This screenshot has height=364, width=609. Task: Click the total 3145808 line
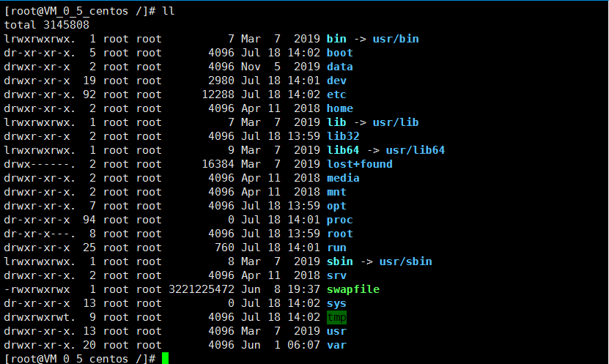[x=47, y=25]
